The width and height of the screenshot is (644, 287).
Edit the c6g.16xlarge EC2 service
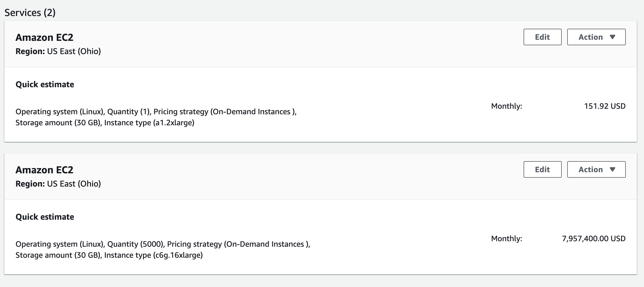click(x=542, y=169)
